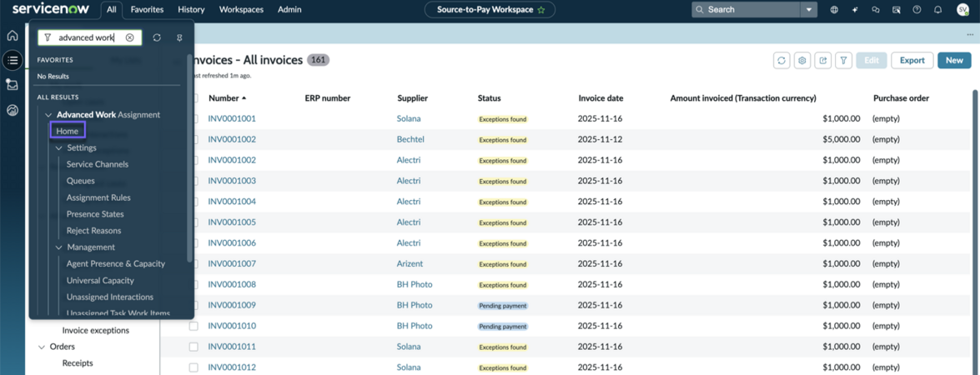Open the analytics dashboard icon in sidebar
980x375 pixels.
pos(13,111)
